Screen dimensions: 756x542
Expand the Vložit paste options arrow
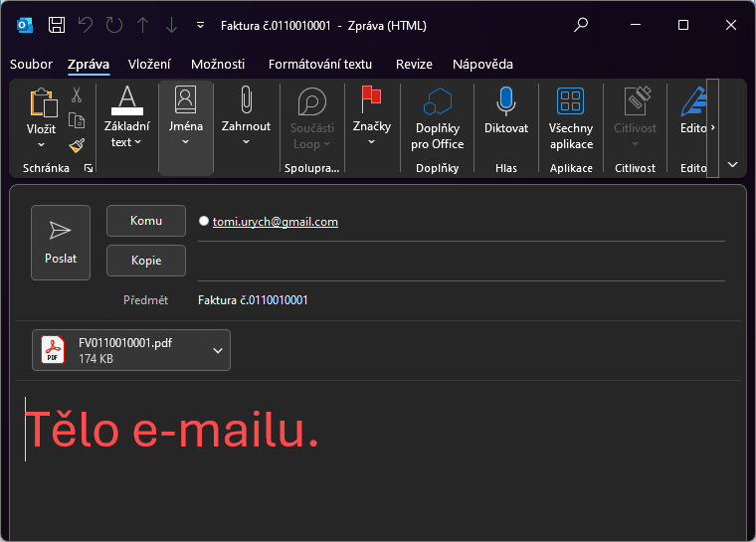click(x=41, y=144)
